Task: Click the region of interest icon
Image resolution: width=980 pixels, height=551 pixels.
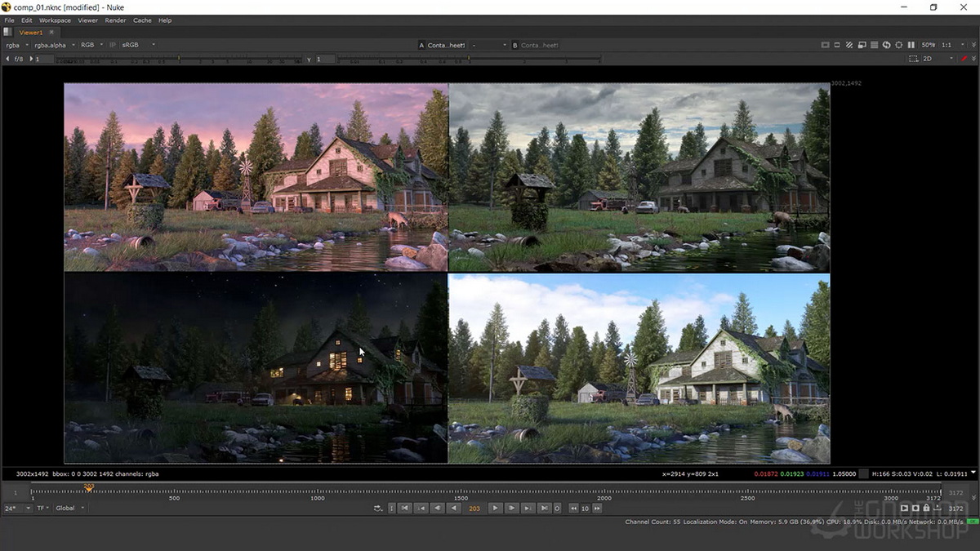Action: (914, 59)
